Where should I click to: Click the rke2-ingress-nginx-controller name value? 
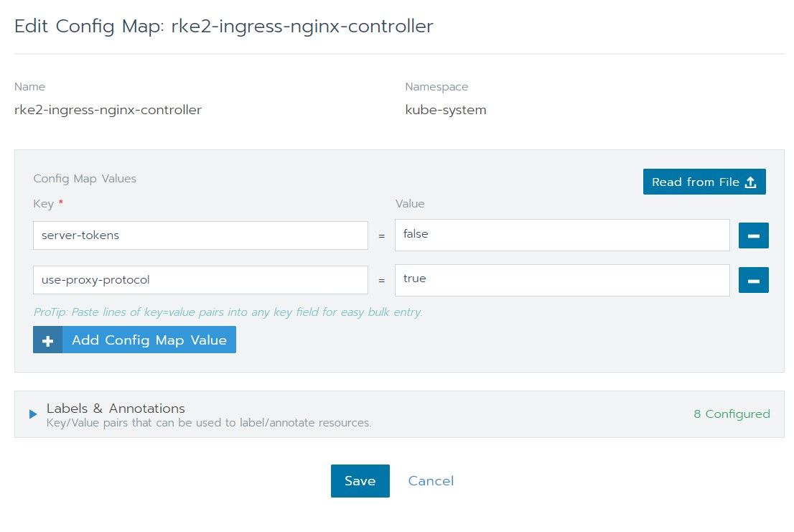(x=108, y=110)
